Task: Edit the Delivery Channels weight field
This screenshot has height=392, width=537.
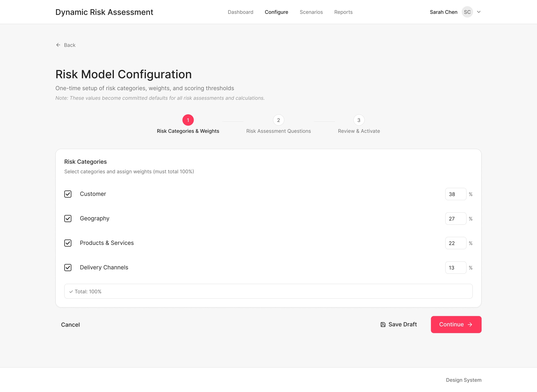Action: 456,268
